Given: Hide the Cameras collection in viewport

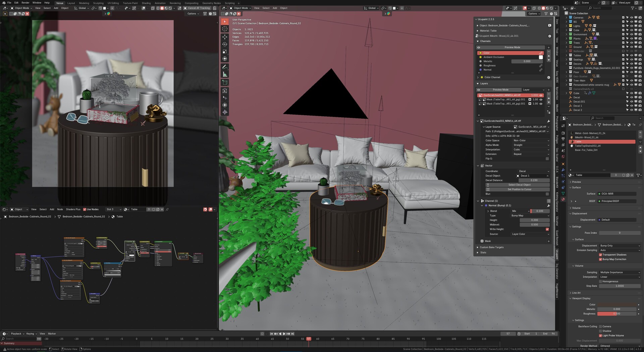Looking at the screenshot, I should [631, 17].
